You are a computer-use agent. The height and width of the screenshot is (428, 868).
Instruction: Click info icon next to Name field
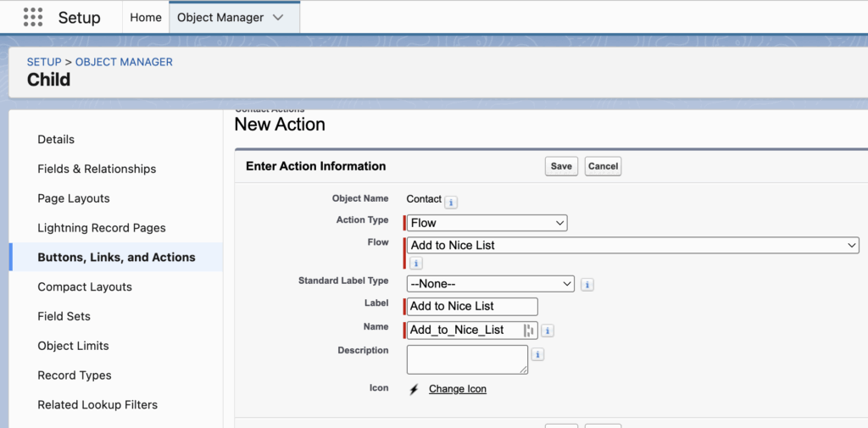pos(548,331)
